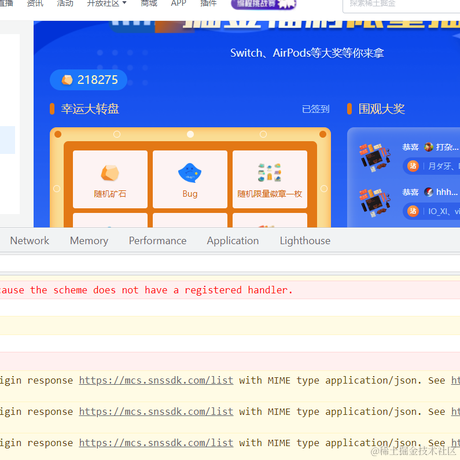Expand the 开放社区 dropdown arrow
The image size is (460, 460).
pos(124,3)
